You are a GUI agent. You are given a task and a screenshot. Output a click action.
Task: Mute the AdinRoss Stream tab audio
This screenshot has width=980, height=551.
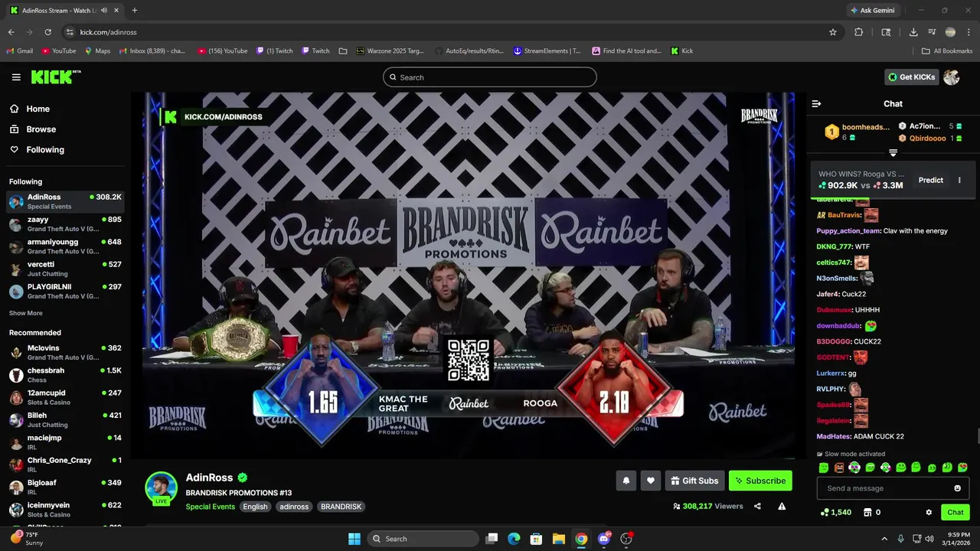[104, 11]
